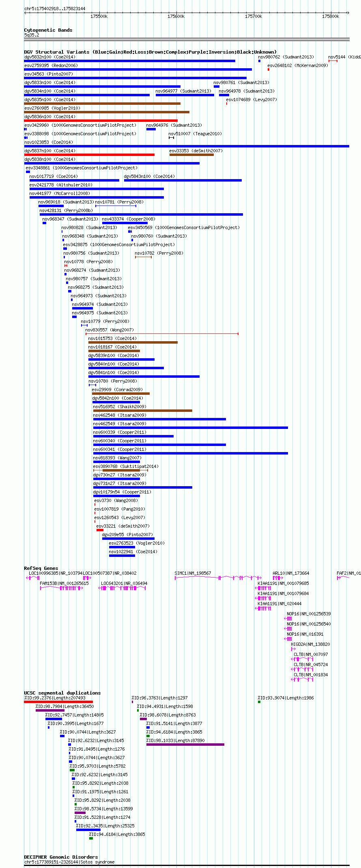Open KIAA1191|NM_020444 transcript
Screen dimensions: 361x868
click(x=263, y=608)
